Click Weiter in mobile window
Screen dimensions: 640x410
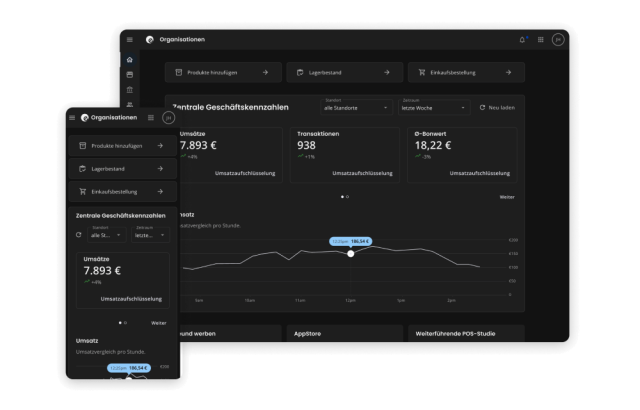click(159, 323)
